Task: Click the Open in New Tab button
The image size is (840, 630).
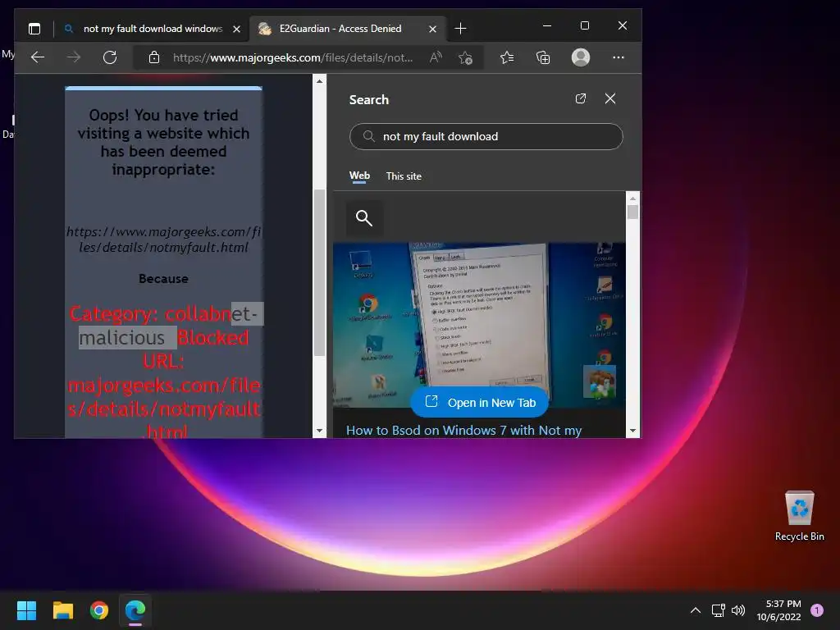Action: click(480, 402)
